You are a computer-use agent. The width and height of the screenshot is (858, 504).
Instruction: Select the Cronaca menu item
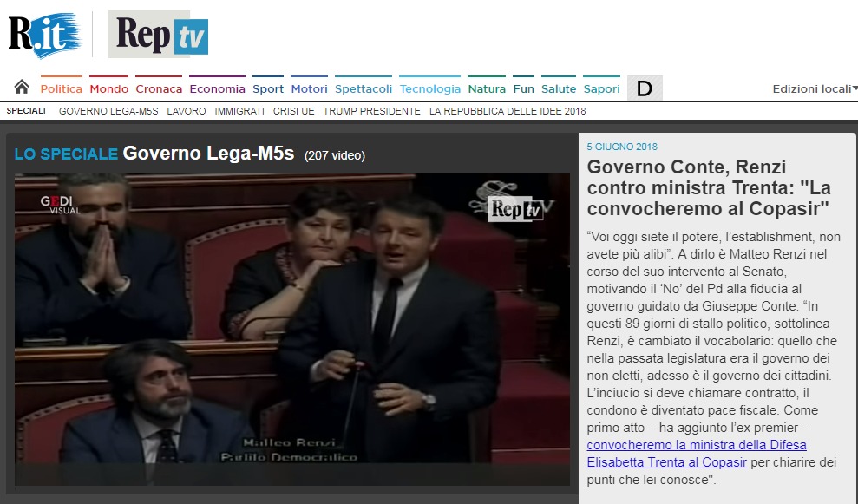[x=159, y=88]
